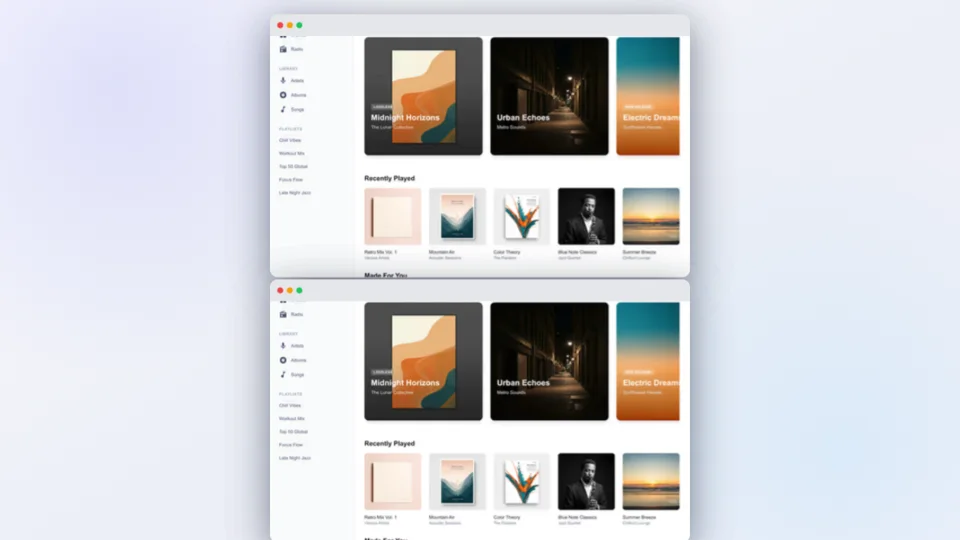Open Chill Vibes playlist in upper window
Image resolution: width=960 pixels, height=540 pixels.
coord(290,140)
